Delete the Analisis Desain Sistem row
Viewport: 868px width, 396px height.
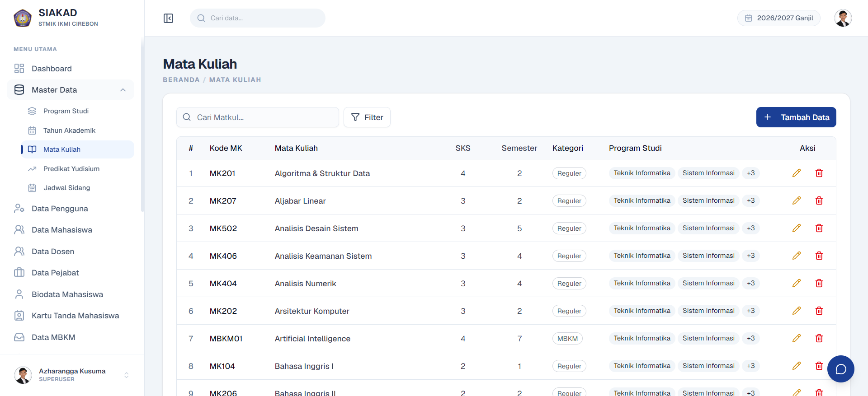point(819,228)
